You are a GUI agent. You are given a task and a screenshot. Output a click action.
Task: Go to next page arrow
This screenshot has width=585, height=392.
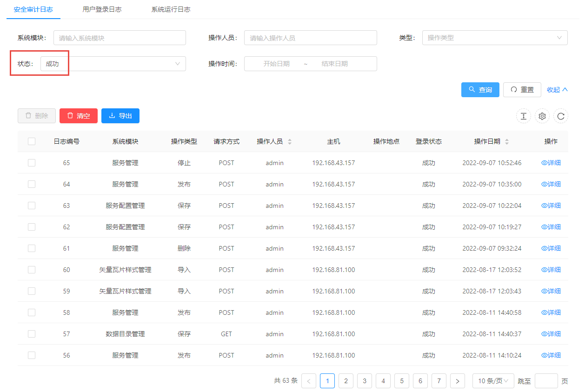tap(458, 381)
